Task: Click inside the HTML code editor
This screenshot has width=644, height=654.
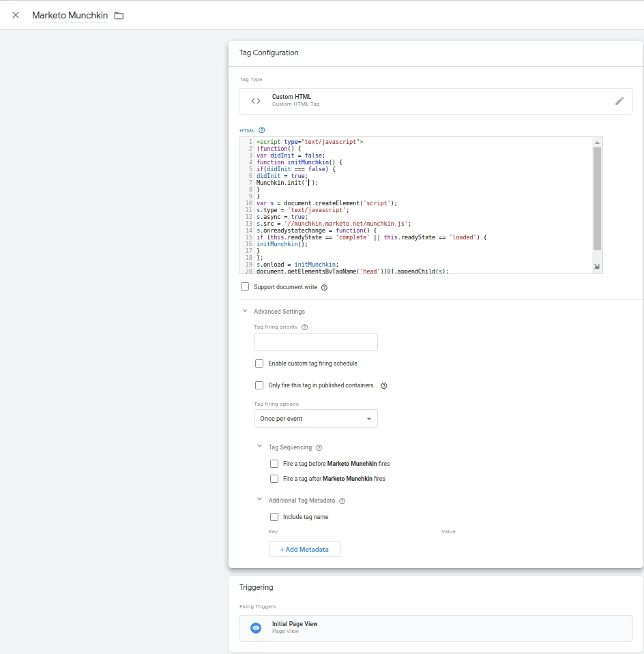Action: pos(422,206)
